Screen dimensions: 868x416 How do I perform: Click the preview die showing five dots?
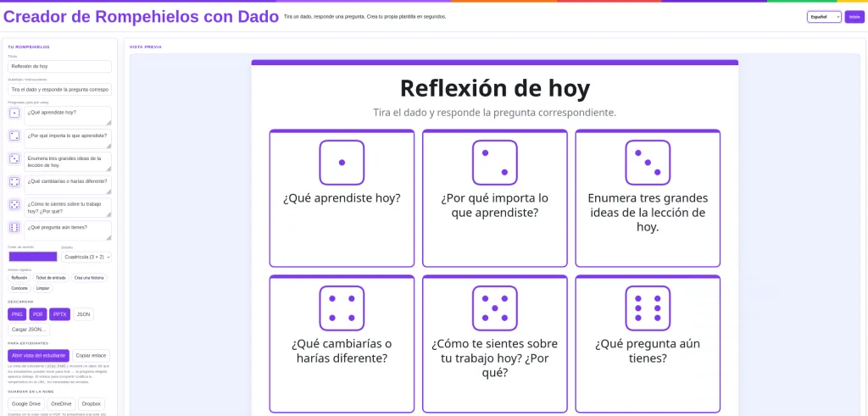(494, 308)
